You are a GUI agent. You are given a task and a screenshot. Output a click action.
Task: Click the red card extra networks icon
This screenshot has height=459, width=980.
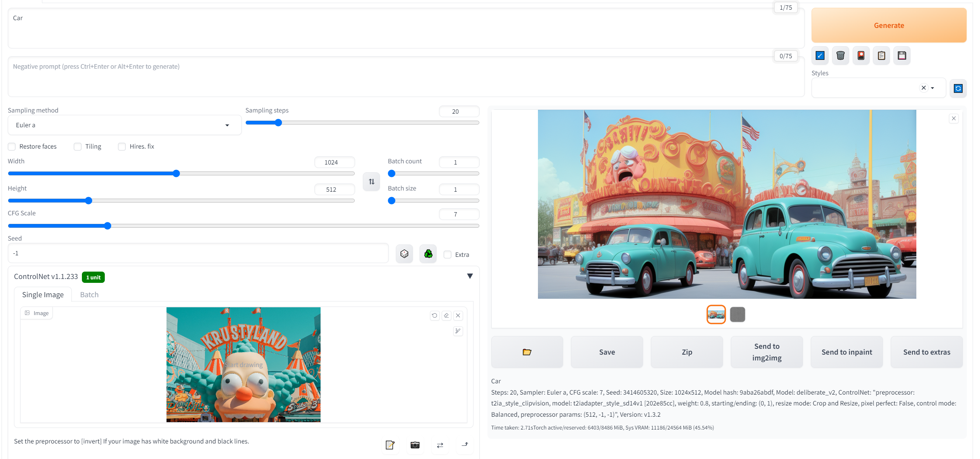tap(861, 55)
